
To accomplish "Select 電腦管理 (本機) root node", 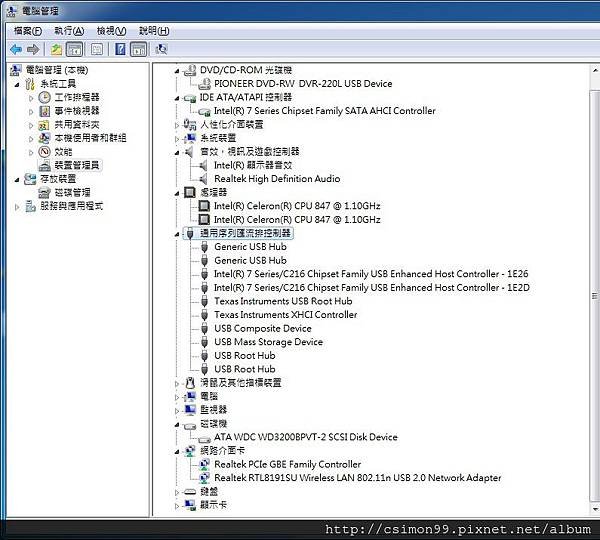I will [57, 70].
